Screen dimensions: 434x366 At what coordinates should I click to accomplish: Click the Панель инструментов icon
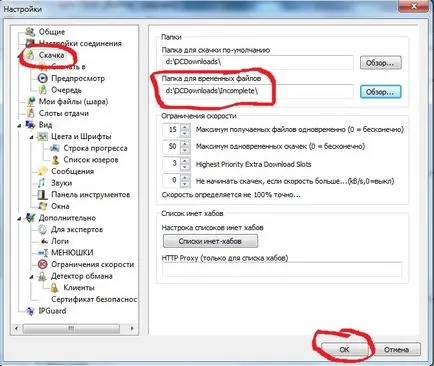click(x=43, y=194)
